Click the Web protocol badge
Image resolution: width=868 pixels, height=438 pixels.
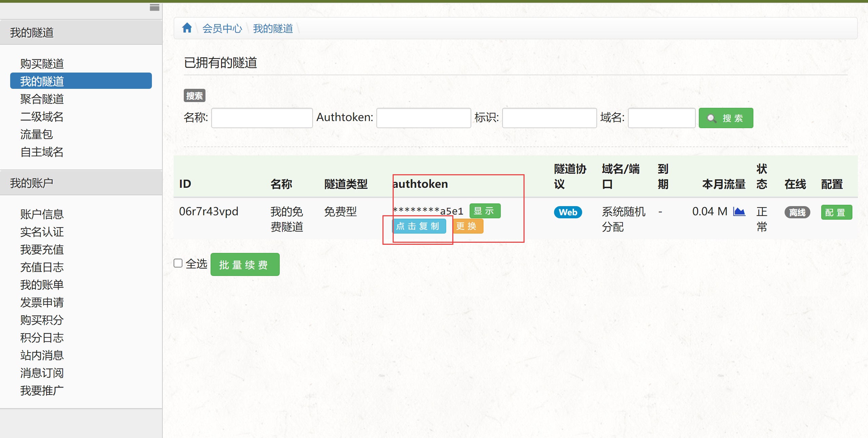pos(568,212)
